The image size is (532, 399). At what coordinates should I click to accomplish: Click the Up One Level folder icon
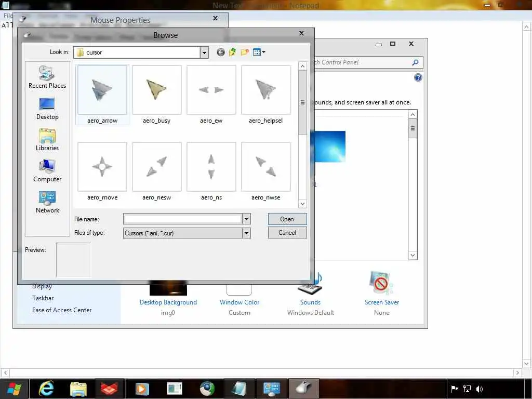(x=232, y=52)
